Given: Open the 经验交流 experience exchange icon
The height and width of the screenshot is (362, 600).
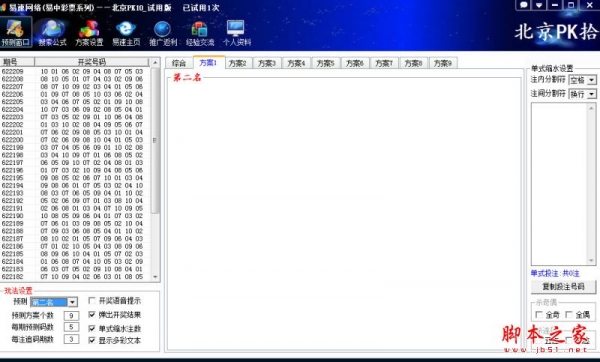Looking at the screenshot, I should 200,33.
